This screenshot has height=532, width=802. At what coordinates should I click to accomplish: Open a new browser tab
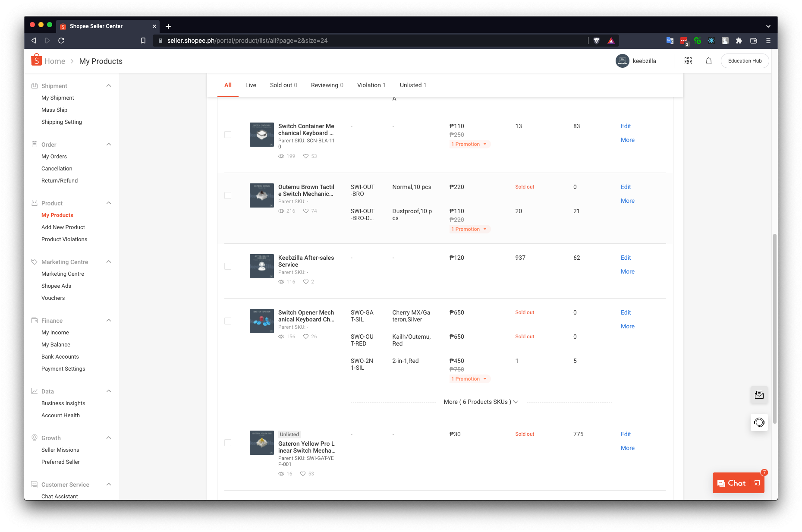point(168,26)
